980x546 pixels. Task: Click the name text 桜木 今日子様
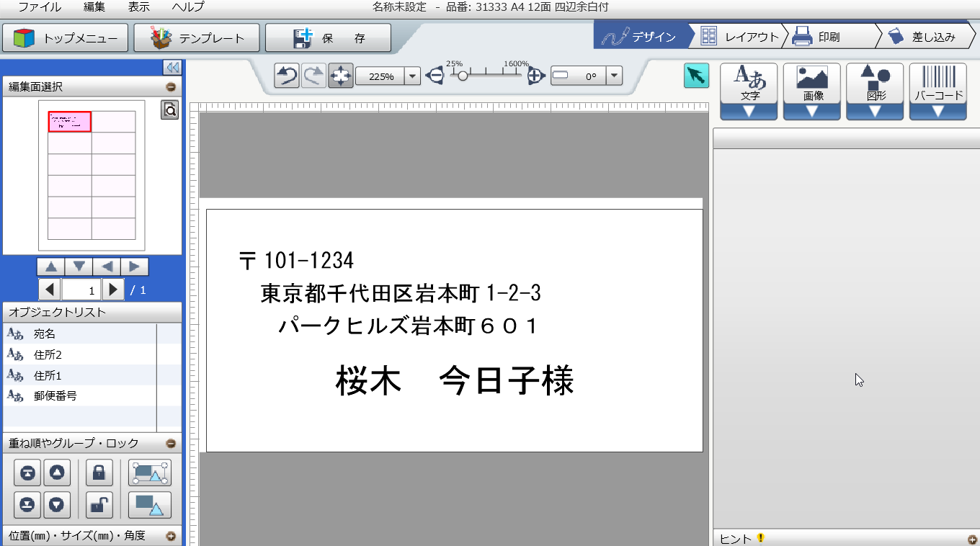tap(455, 380)
